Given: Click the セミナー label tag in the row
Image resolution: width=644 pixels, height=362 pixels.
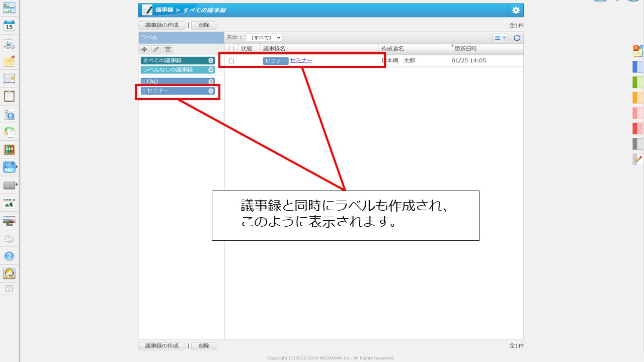Looking at the screenshot, I should pyautogui.click(x=276, y=61).
